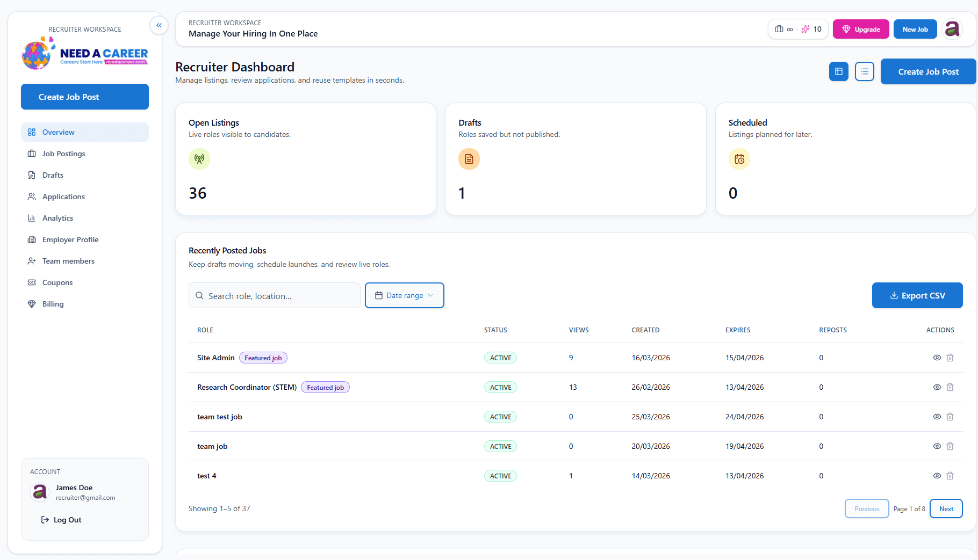Image resolution: width=978 pixels, height=560 pixels.
Task: Switch to list view icon
Action: point(864,71)
